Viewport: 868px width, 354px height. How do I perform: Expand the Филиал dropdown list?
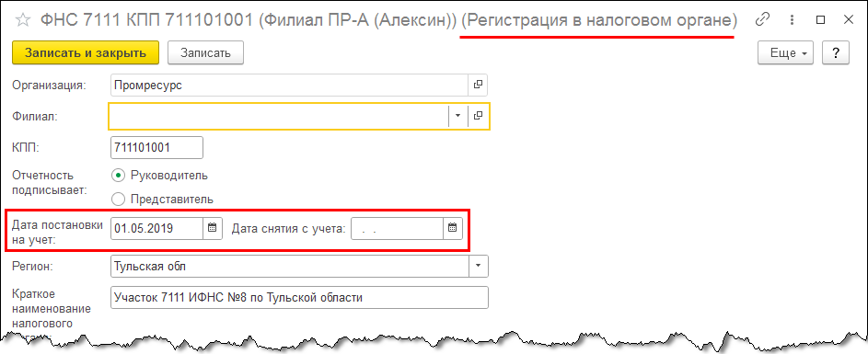pos(457,116)
